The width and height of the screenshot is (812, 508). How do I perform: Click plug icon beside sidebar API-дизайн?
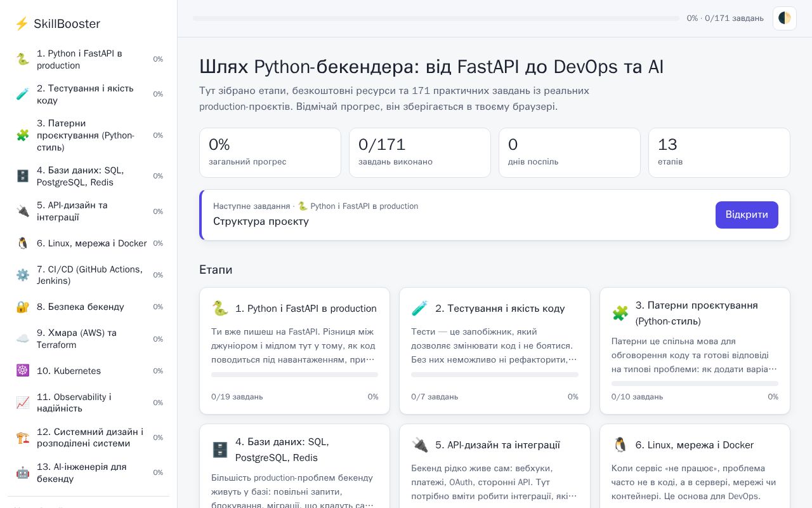click(23, 211)
